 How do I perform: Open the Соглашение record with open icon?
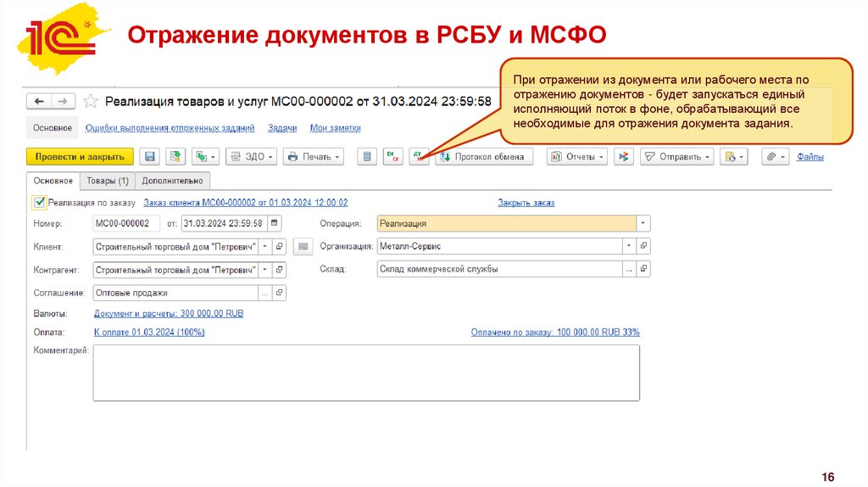(x=280, y=293)
